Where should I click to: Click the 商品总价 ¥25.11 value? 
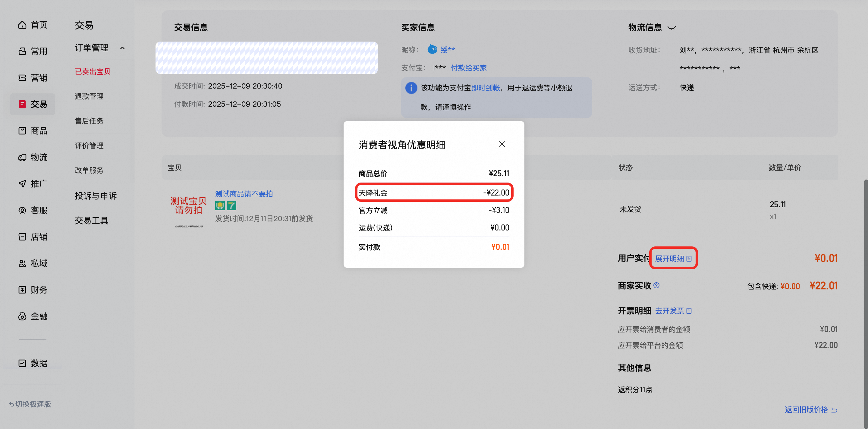pos(499,174)
